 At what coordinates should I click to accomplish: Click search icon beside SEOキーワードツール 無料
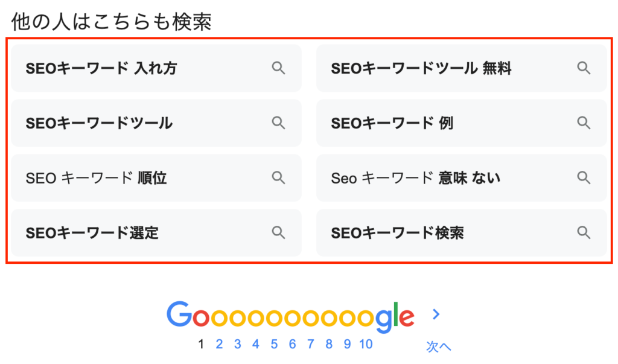[584, 68]
